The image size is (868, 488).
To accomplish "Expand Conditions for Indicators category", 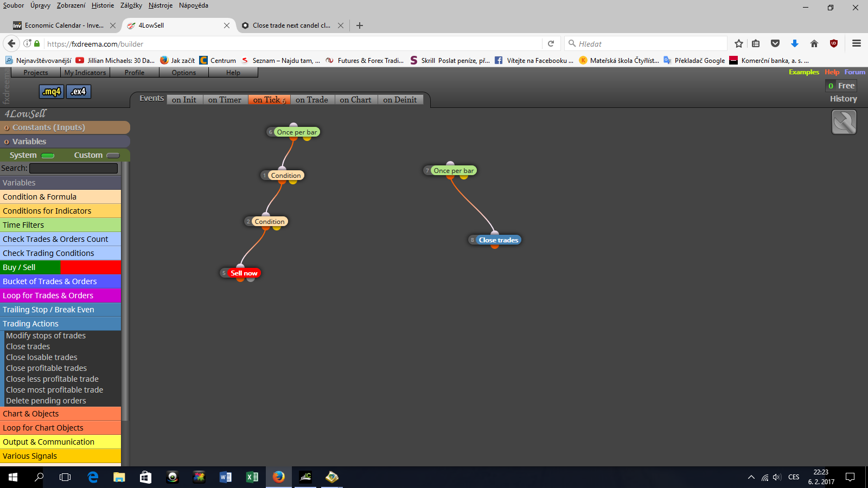I will (x=60, y=211).
